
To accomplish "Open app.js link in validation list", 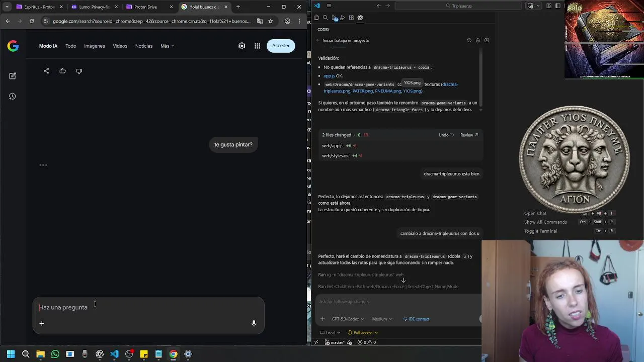I will click(329, 76).
